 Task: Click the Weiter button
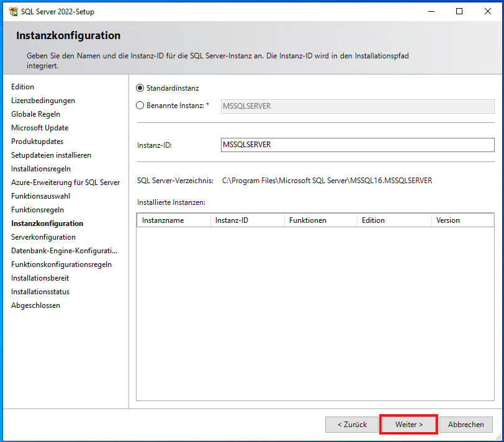[408, 425]
